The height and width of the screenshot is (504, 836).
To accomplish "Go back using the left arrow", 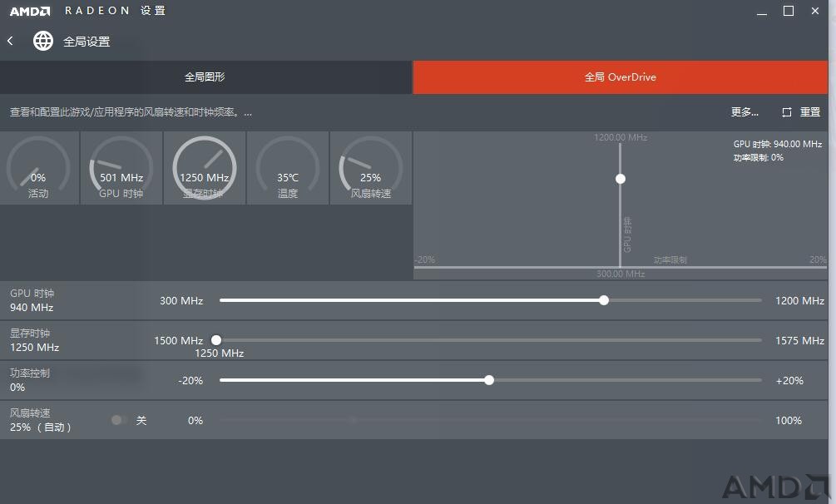I will click(x=10, y=41).
